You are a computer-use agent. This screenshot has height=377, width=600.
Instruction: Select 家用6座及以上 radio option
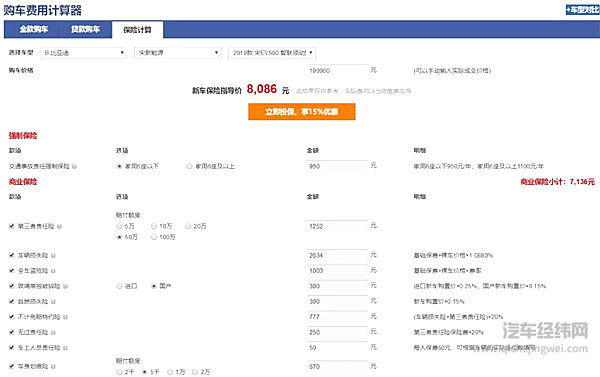click(x=189, y=166)
